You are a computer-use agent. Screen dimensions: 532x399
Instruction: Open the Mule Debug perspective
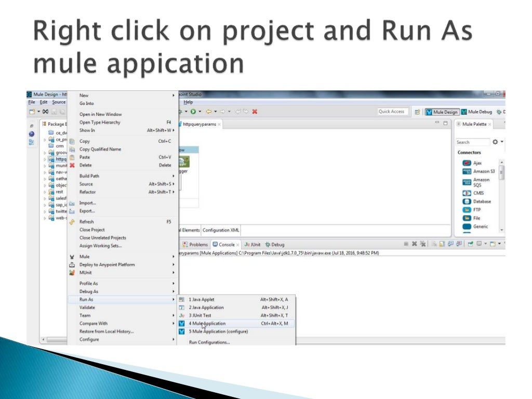[x=477, y=112]
